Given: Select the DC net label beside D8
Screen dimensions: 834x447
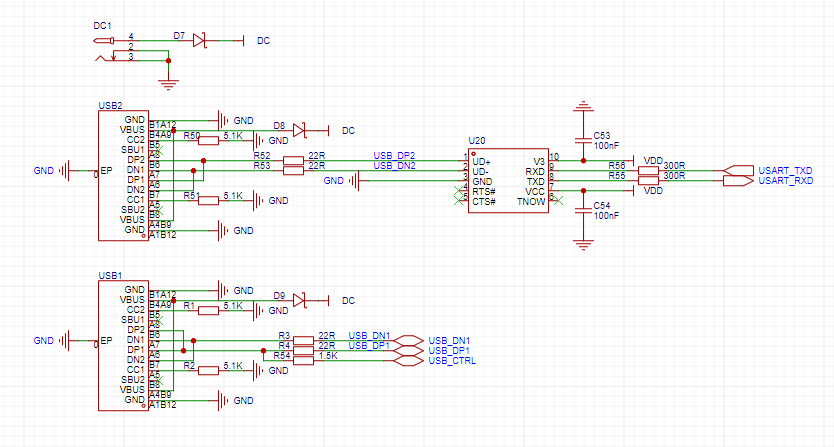Looking at the screenshot, I should coord(348,130).
